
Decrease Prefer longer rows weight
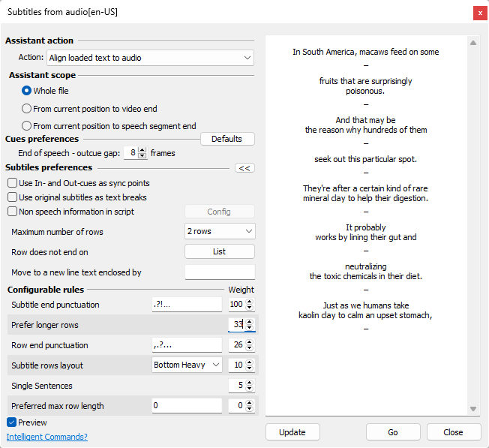250,328
